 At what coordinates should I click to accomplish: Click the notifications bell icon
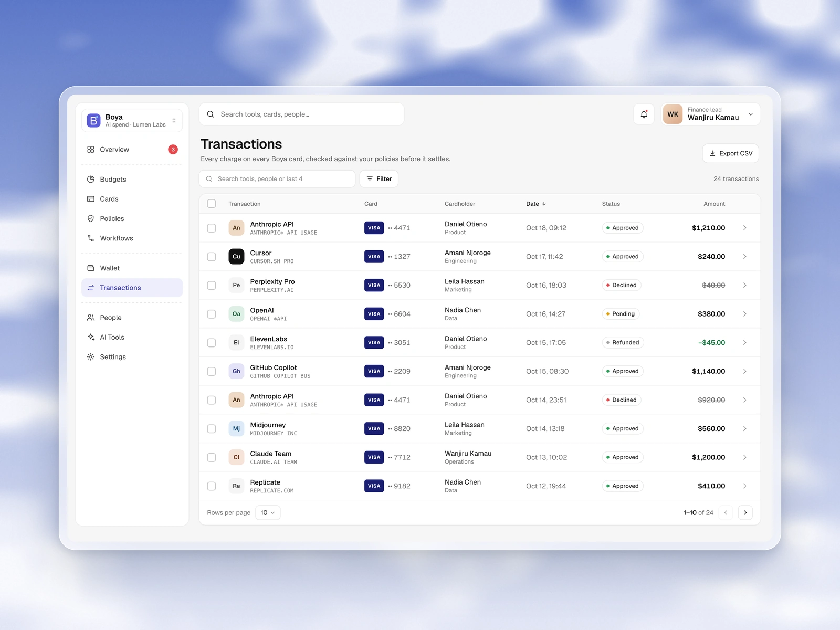(x=644, y=114)
